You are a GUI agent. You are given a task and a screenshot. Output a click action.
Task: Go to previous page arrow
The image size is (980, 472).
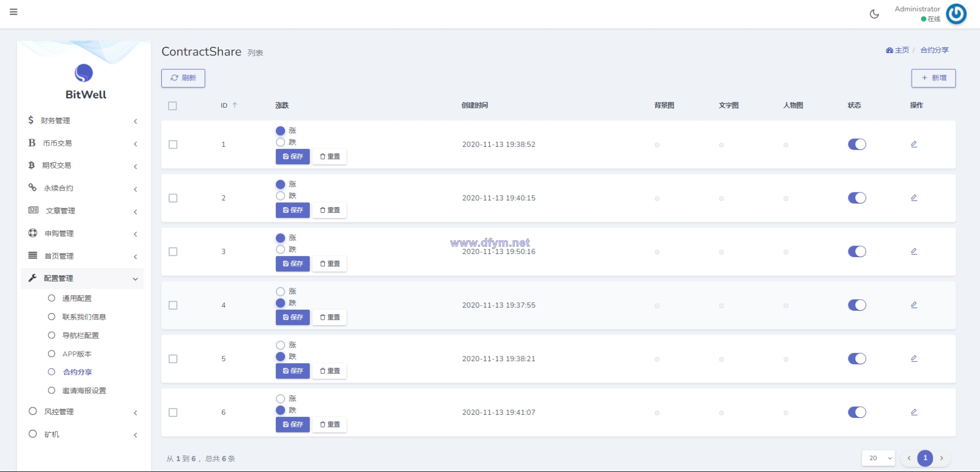909,458
